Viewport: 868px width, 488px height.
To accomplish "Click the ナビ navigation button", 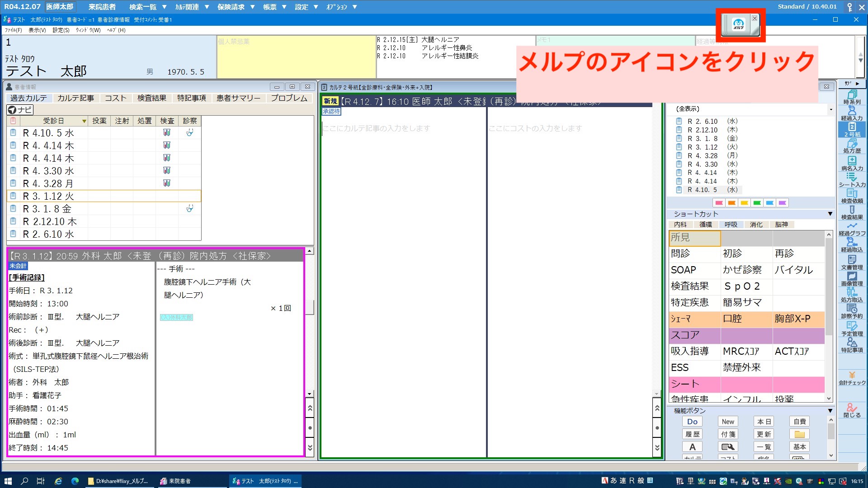I will (20, 110).
